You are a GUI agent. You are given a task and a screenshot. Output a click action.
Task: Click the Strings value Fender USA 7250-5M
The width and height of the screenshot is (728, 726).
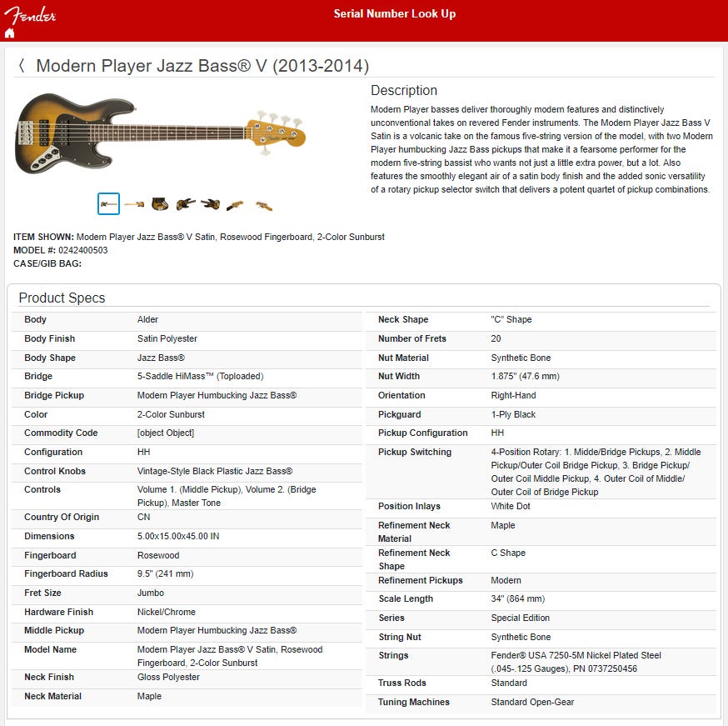[x=576, y=662]
